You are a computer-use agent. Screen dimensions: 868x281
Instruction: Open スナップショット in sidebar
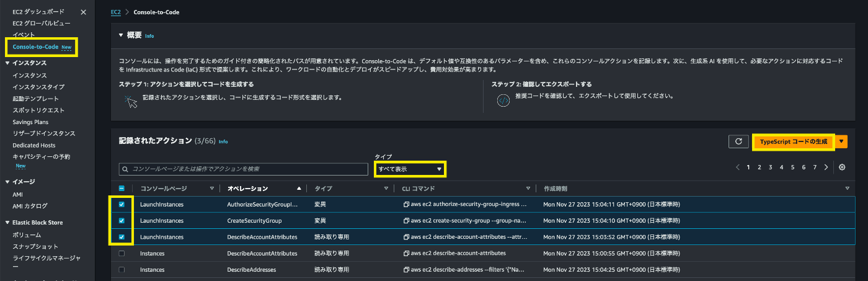(x=36, y=246)
